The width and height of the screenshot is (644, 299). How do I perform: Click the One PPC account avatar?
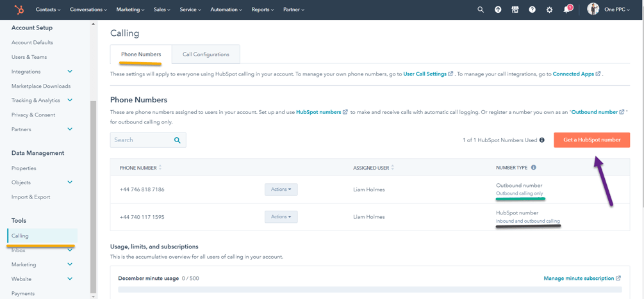coord(593,9)
